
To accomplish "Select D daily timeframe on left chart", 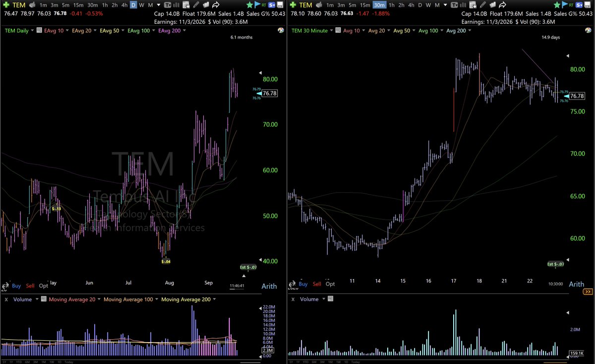I will pyautogui.click(x=133, y=5).
